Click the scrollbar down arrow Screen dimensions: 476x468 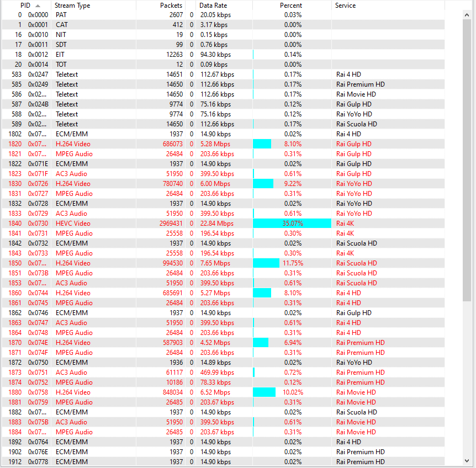pos(467,461)
